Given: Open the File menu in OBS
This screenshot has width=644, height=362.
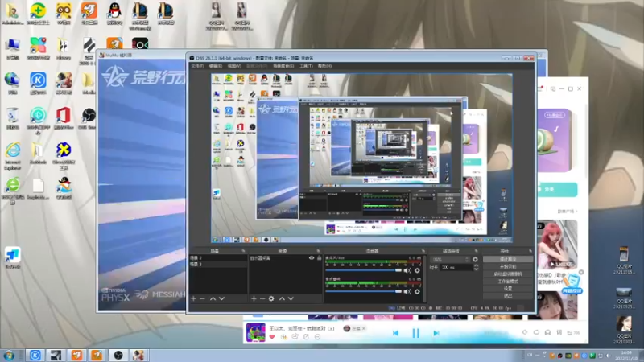Looking at the screenshot, I should 197,66.
